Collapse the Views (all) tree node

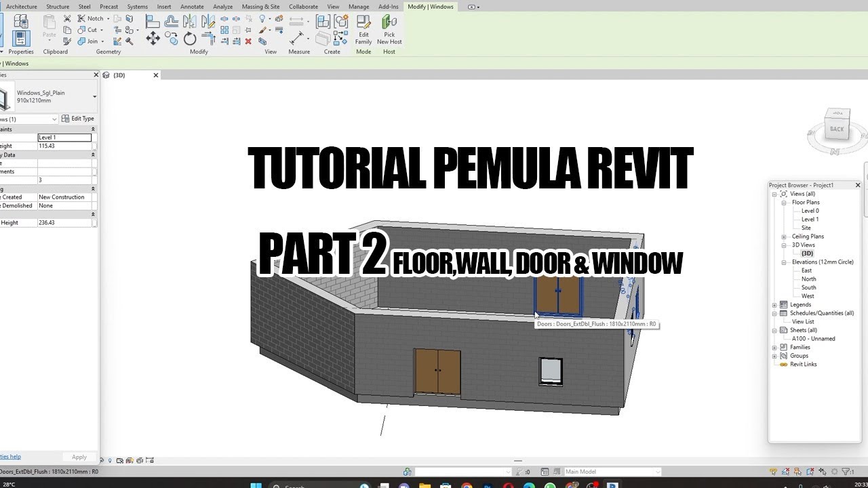click(x=774, y=194)
